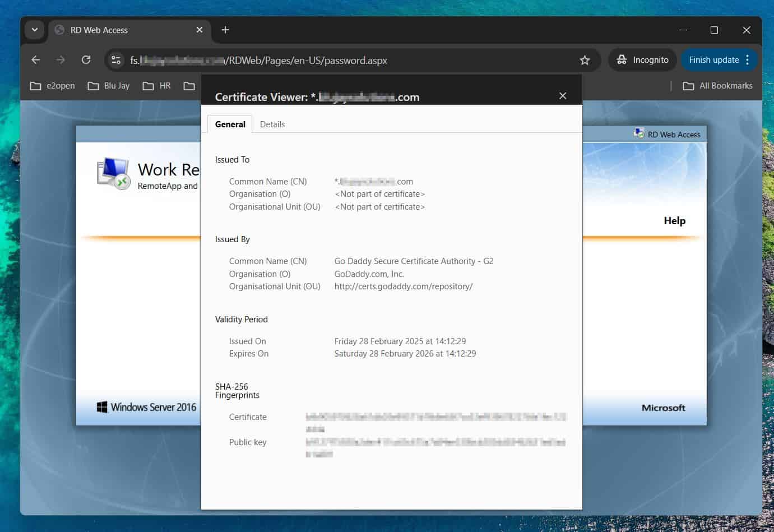774x532 pixels.
Task: Click the Help link
Action: (674, 221)
